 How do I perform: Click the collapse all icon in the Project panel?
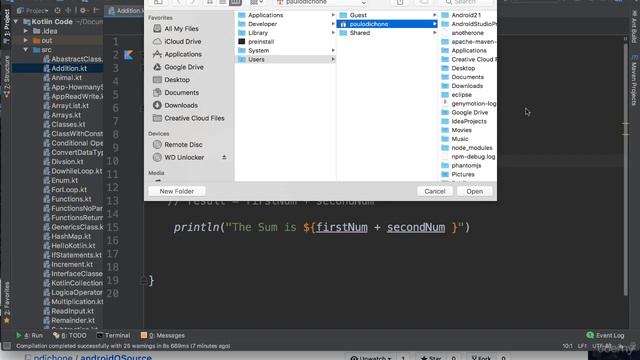pos(68,10)
